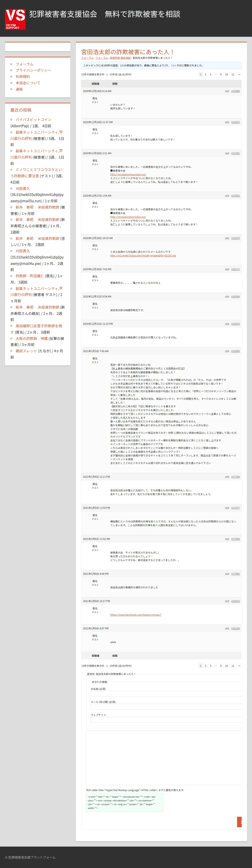Open 本協会について in sidebar menu
Viewport: 252px width, 868px height.
[x=28, y=83]
